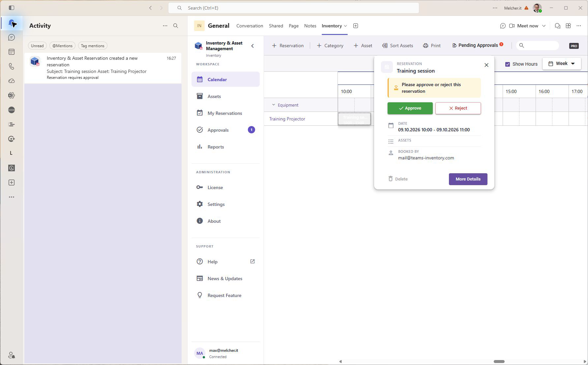Add a new Category from toolbar
The width and height of the screenshot is (588, 365).
[330, 46]
